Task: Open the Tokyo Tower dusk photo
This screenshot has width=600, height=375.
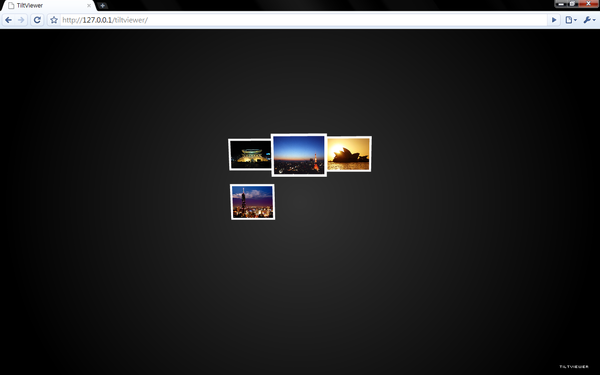Action: [299, 155]
